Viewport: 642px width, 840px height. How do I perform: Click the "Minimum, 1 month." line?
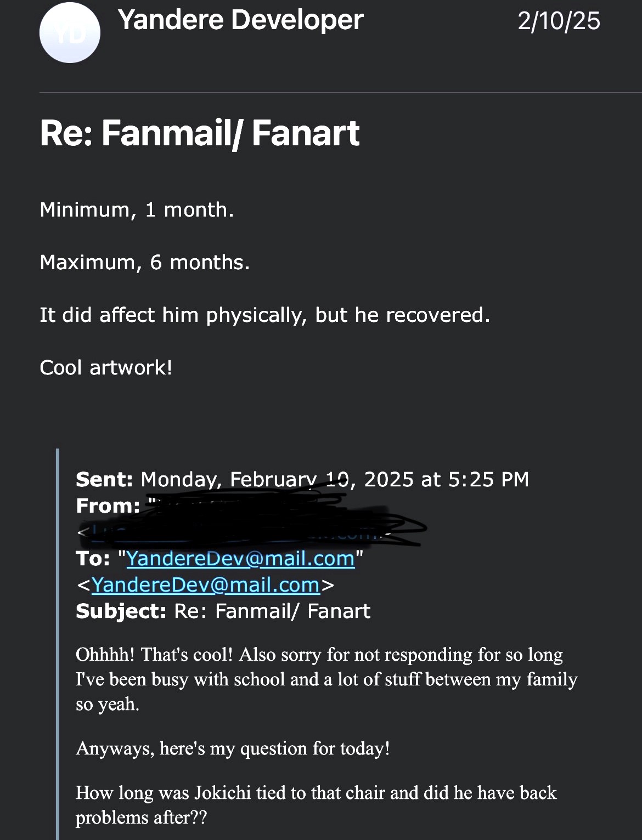pyautogui.click(x=137, y=209)
